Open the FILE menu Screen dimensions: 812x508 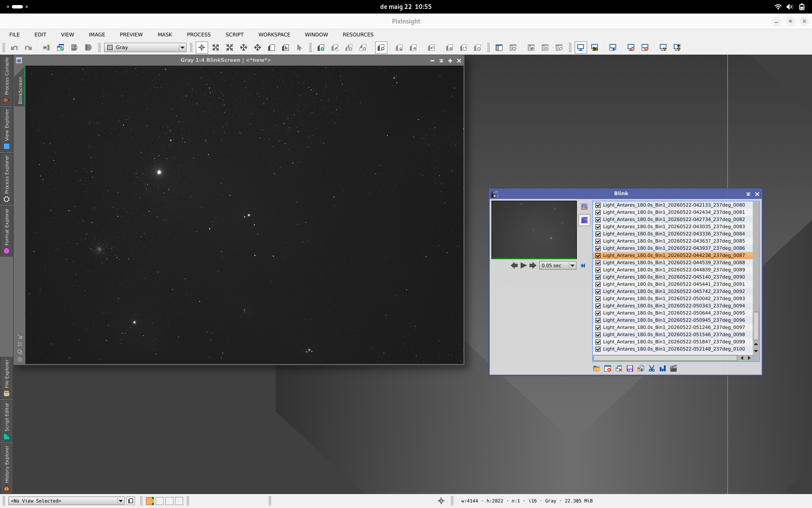click(14, 35)
